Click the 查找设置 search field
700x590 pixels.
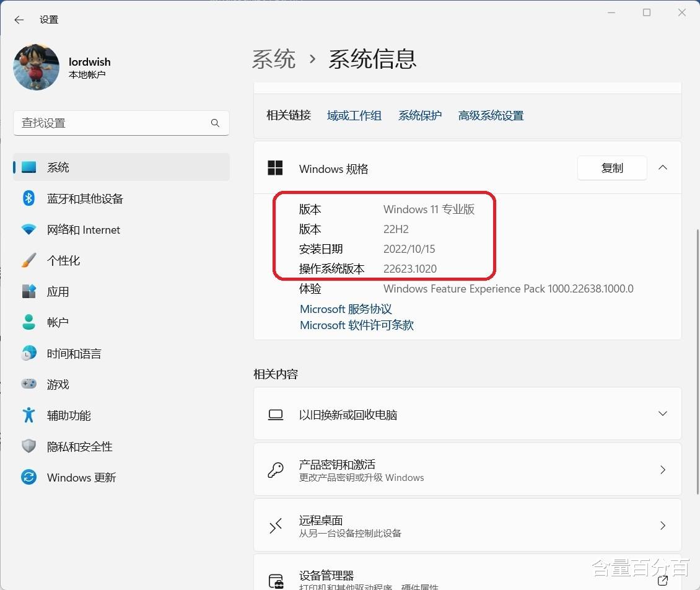point(121,123)
